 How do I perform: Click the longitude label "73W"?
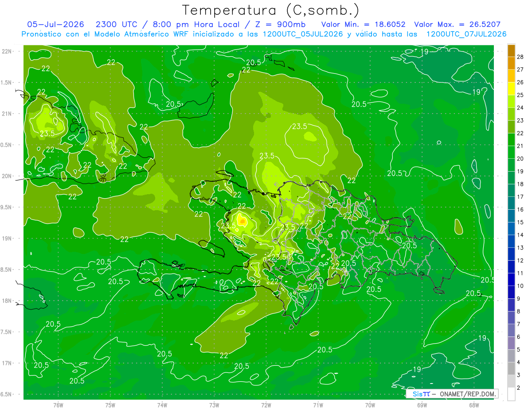(214, 405)
